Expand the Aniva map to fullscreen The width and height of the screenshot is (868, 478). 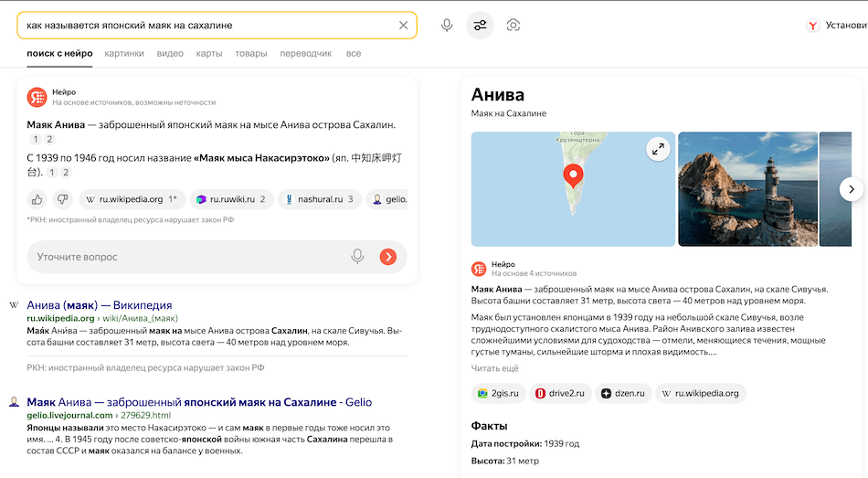click(x=657, y=149)
